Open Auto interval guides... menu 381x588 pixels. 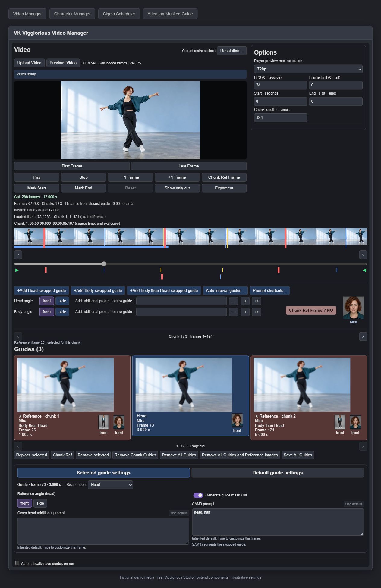click(225, 291)
